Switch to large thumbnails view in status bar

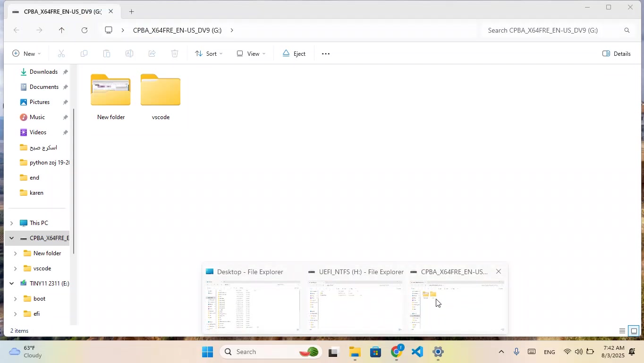634,331
